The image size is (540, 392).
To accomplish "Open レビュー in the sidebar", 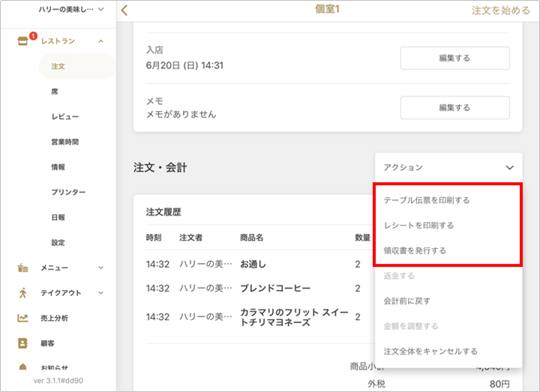I will pos(65,117).
